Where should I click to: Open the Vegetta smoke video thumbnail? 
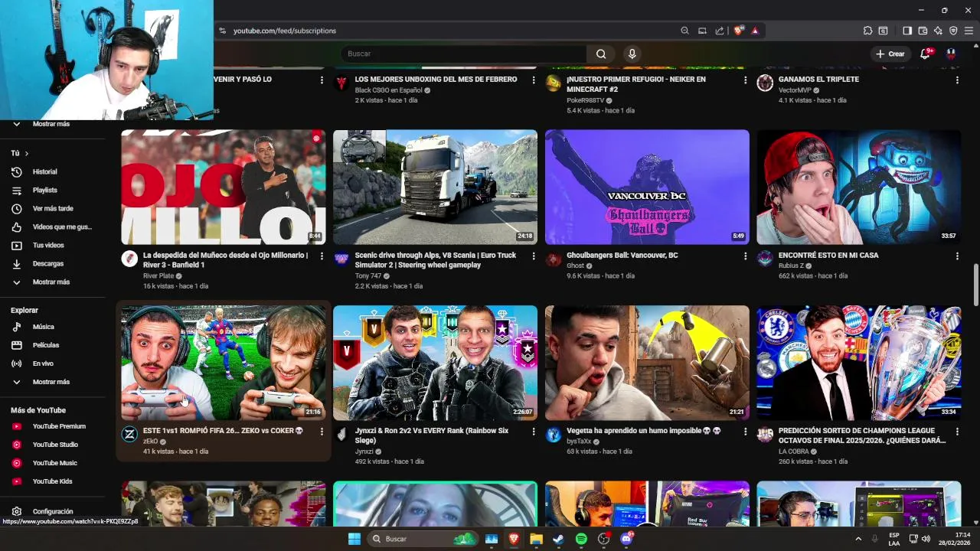[647, 363]
